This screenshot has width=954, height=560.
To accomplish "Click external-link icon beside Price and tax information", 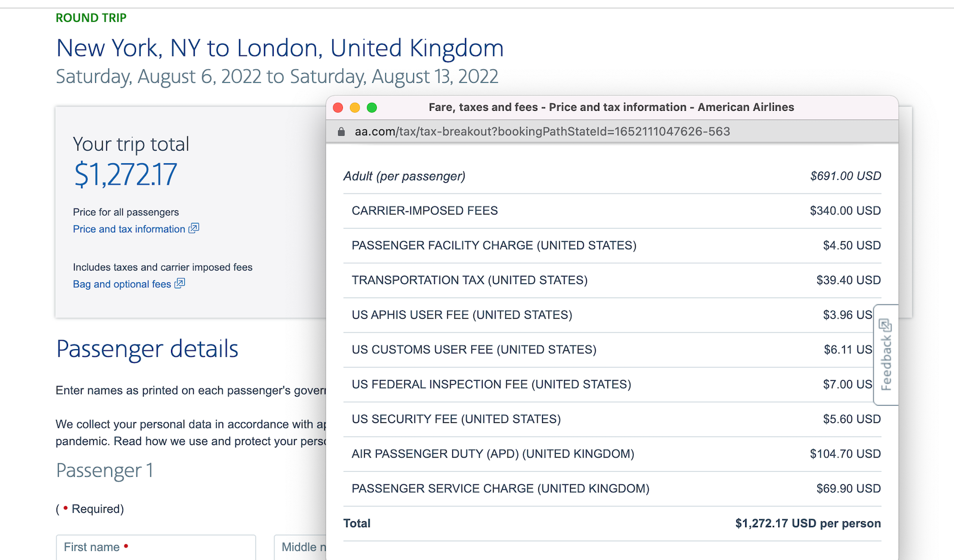I will click(x=194, y=228).
